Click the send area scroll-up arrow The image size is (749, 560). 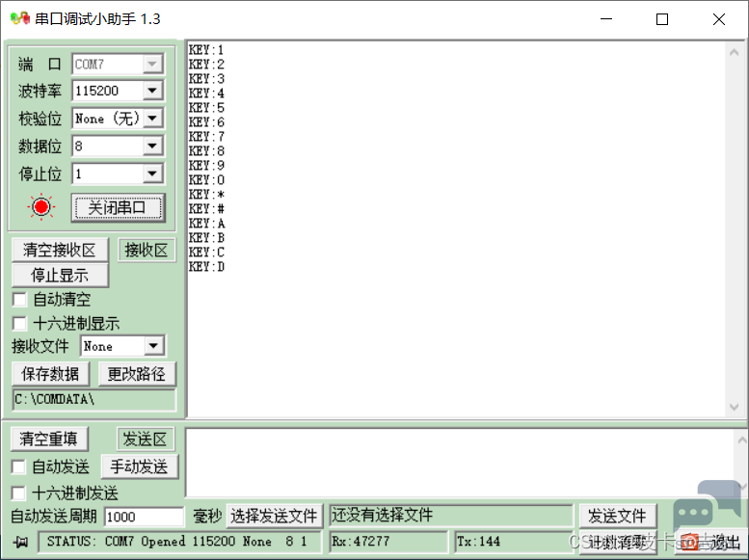(741, 440)
